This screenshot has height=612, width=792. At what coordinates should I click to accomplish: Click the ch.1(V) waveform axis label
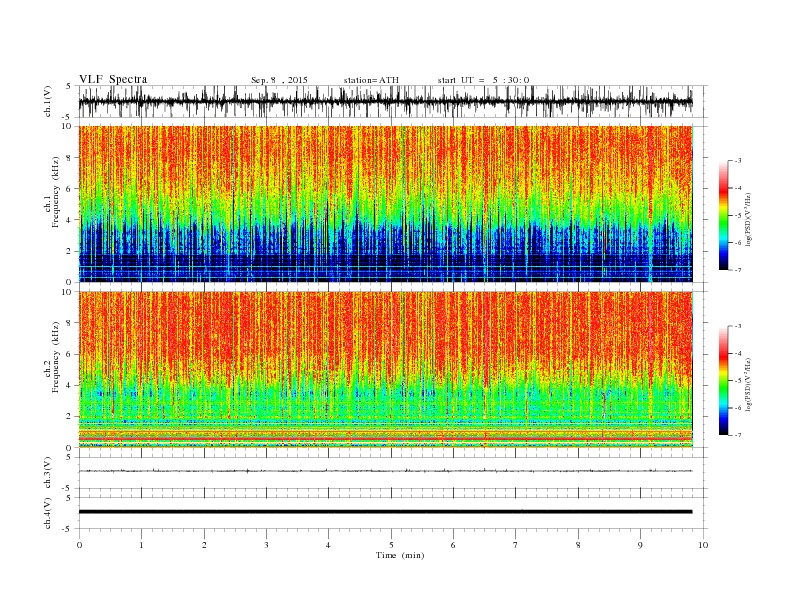click(48, 101)
